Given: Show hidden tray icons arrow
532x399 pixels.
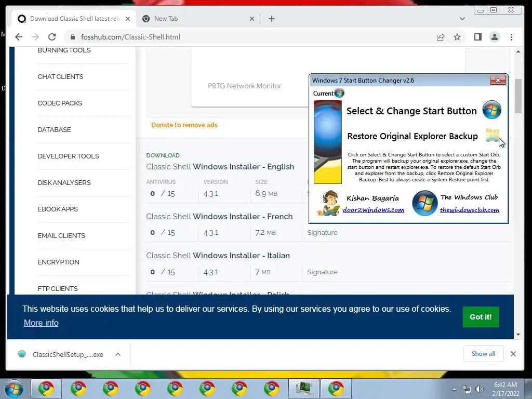Looking at the screenshot, I should coord(454,389).
